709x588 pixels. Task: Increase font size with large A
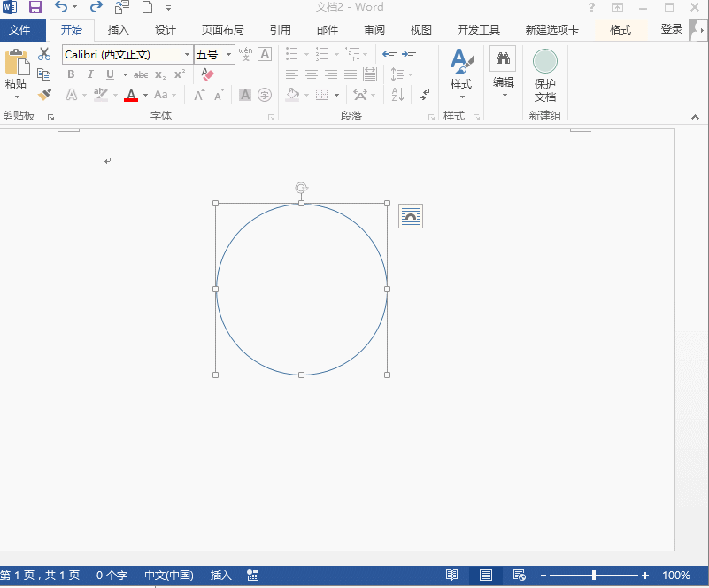click(199, 95)
